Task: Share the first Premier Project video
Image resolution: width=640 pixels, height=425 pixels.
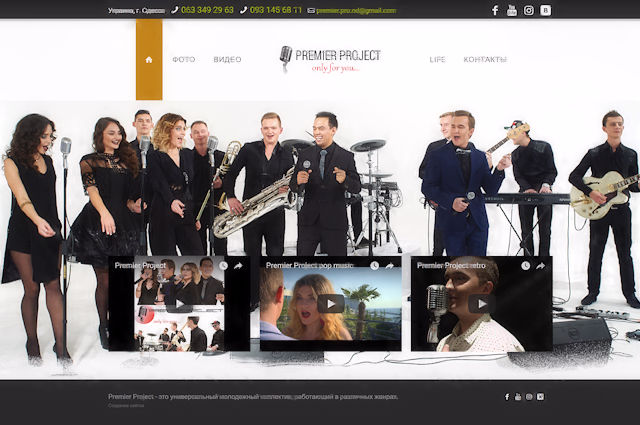Action: (x=238, y=266)
